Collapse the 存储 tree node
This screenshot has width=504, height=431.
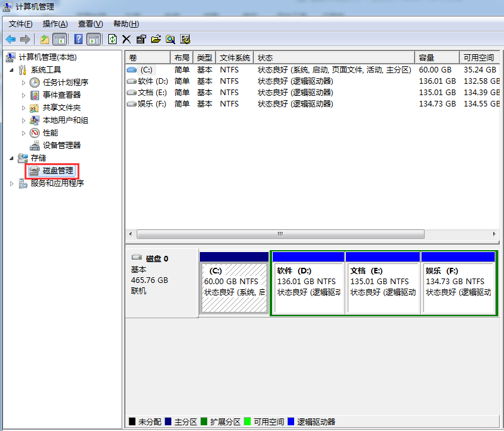click(x=11, y=158)
